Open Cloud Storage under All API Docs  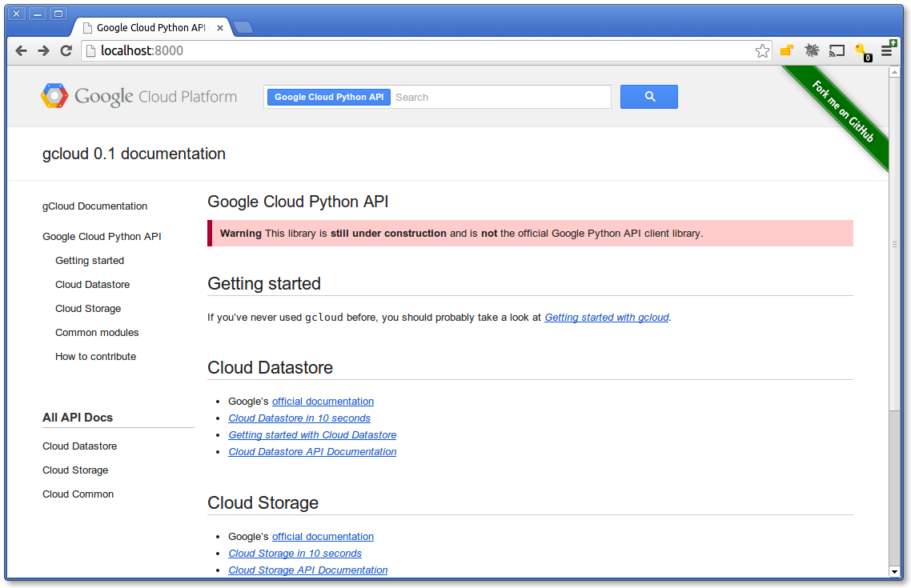tap(75, 470)
